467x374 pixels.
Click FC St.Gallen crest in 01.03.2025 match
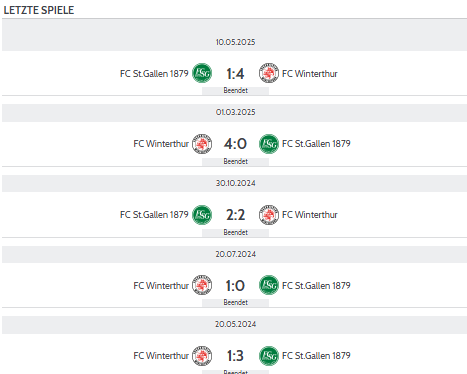point(269,144)
